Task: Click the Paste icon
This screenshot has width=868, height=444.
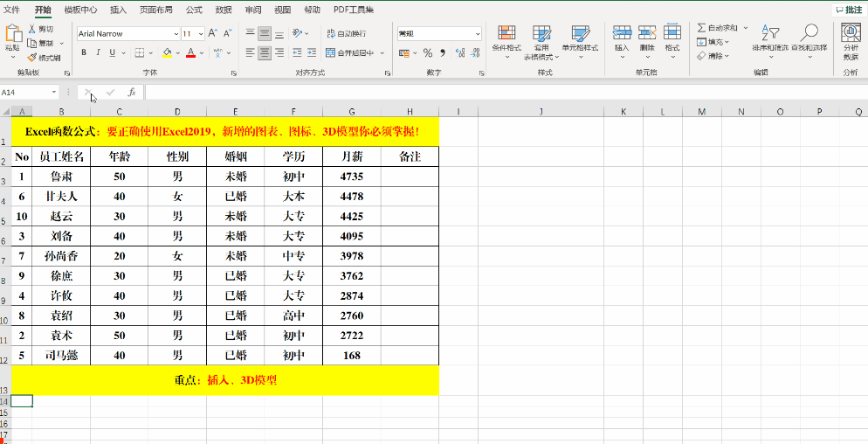Action: [12, 34]
